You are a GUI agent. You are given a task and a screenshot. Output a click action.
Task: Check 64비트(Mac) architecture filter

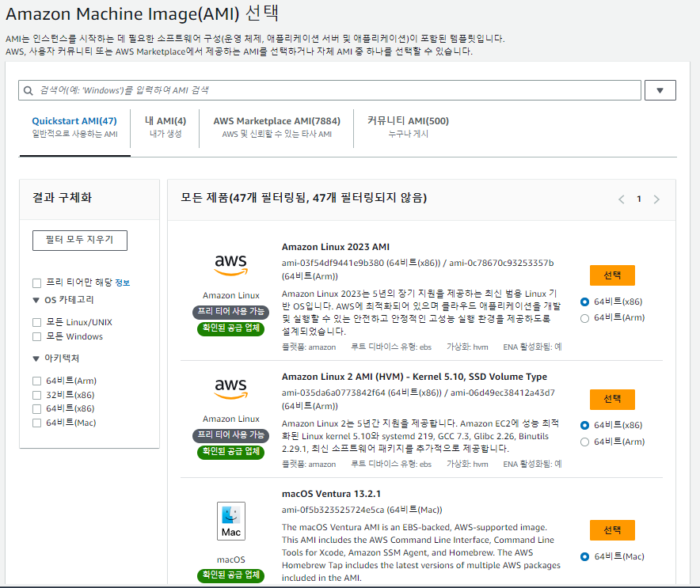[37, 423]
